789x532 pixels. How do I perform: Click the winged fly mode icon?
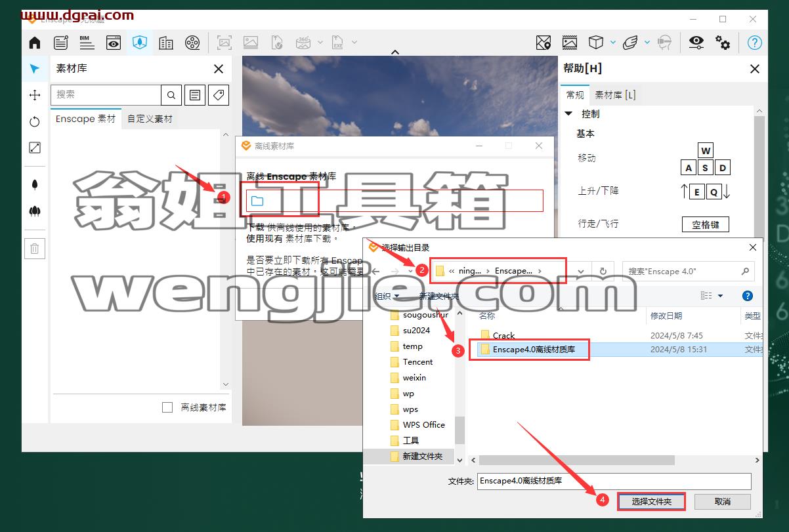629,43
